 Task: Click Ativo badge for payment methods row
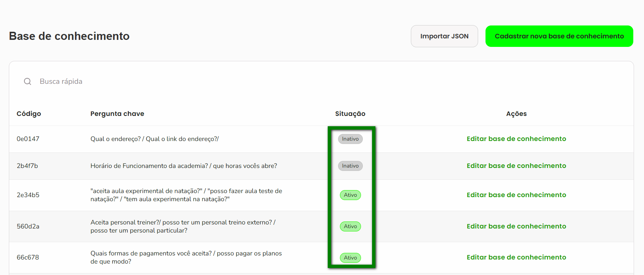350,258
